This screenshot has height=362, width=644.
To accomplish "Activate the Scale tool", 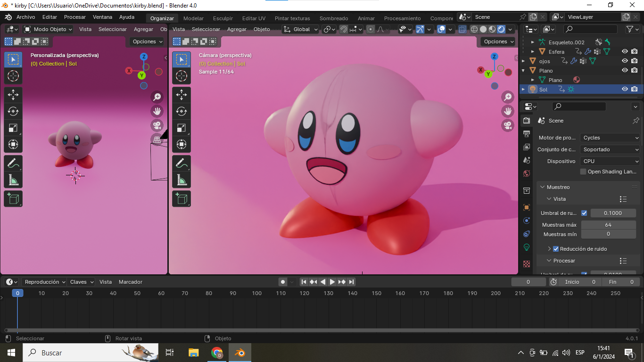I will coord(13,127).
